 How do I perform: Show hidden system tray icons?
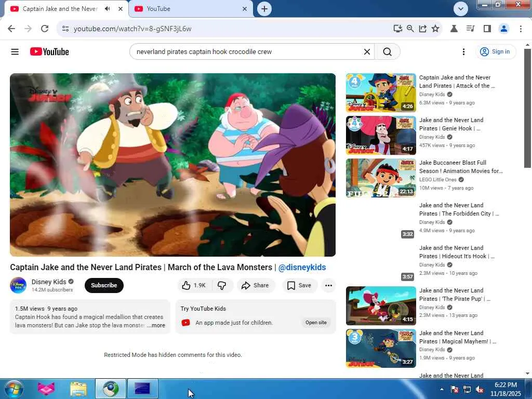point(442,389)
